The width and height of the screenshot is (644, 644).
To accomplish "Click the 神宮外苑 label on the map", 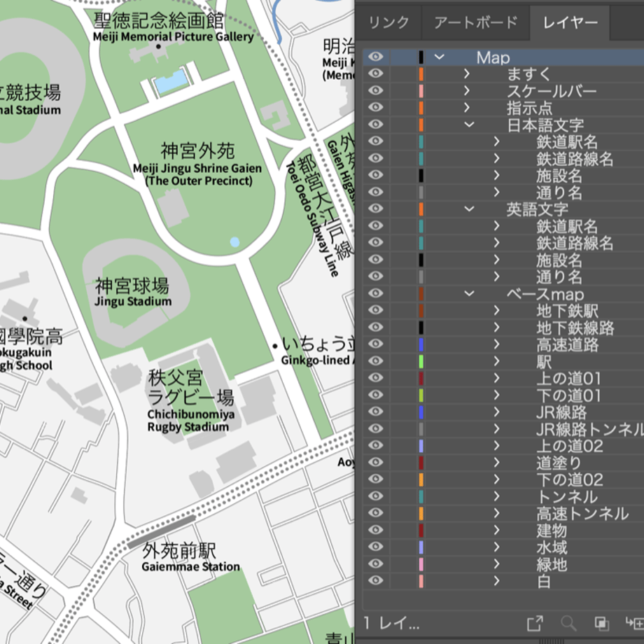I will coord(197,150).
